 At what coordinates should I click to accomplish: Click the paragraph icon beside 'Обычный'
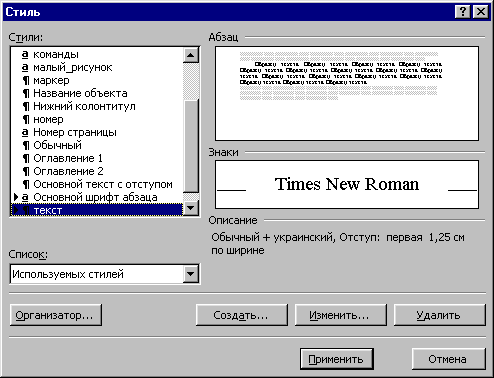(26, 145)
